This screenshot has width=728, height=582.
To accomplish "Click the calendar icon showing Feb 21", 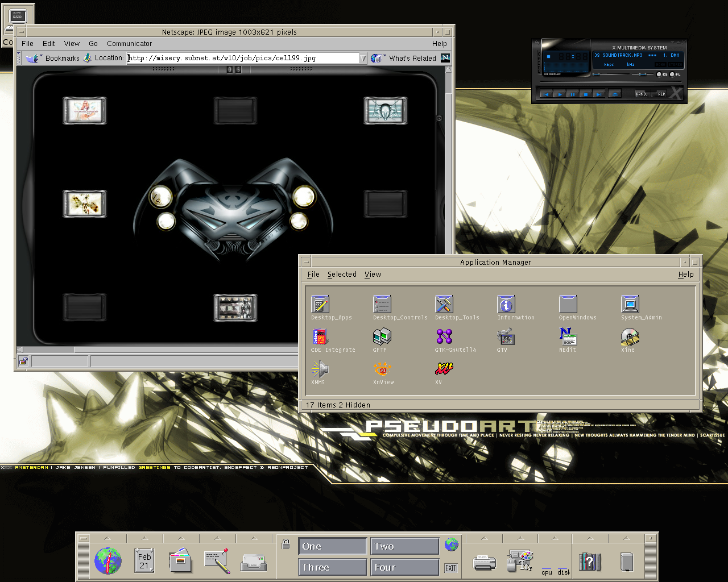I will pyautogui.click(x=144, y=561).
